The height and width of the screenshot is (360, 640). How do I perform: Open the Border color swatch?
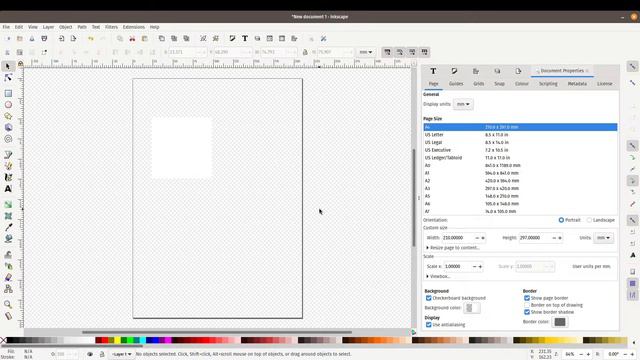pyautogui.click(x=560, y=322)
